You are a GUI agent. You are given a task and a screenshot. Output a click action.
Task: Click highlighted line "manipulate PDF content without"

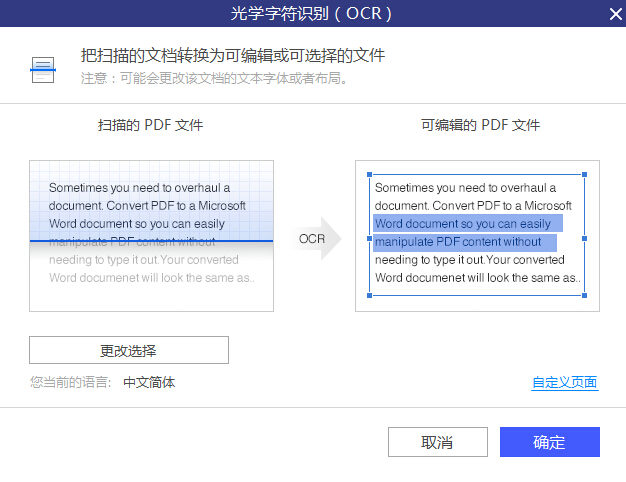click(x=465, y=242)
